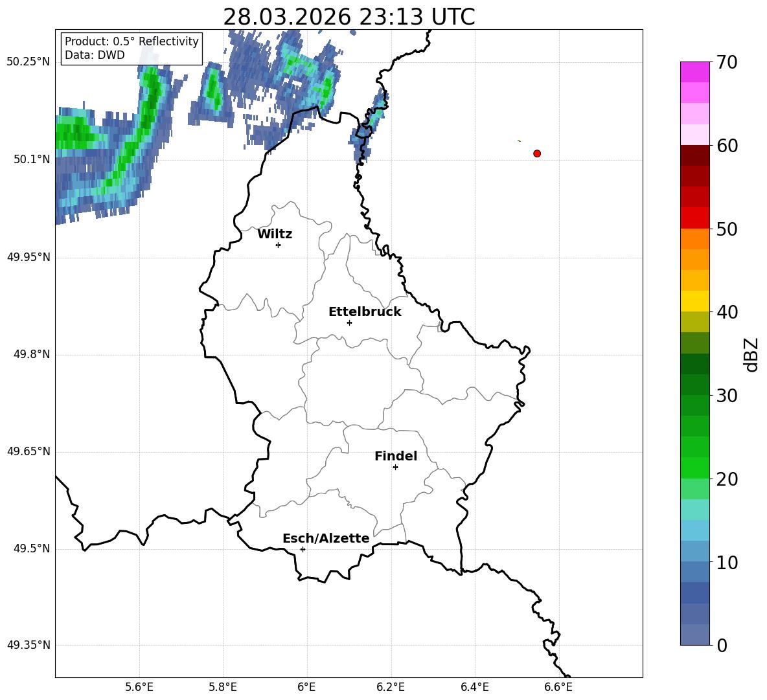
Task: Click the 6.6°E longitude label
Action: [x=558, y=687]
